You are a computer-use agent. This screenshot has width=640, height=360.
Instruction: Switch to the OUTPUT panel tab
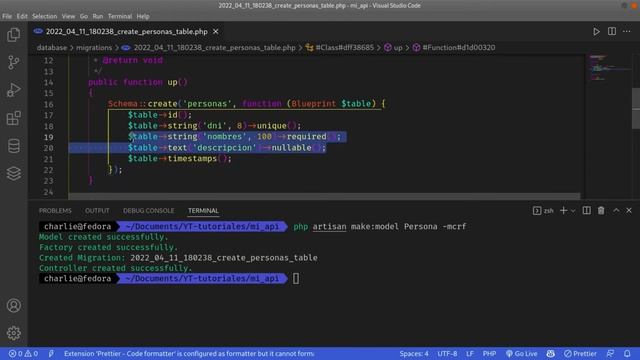coord(97,211)
